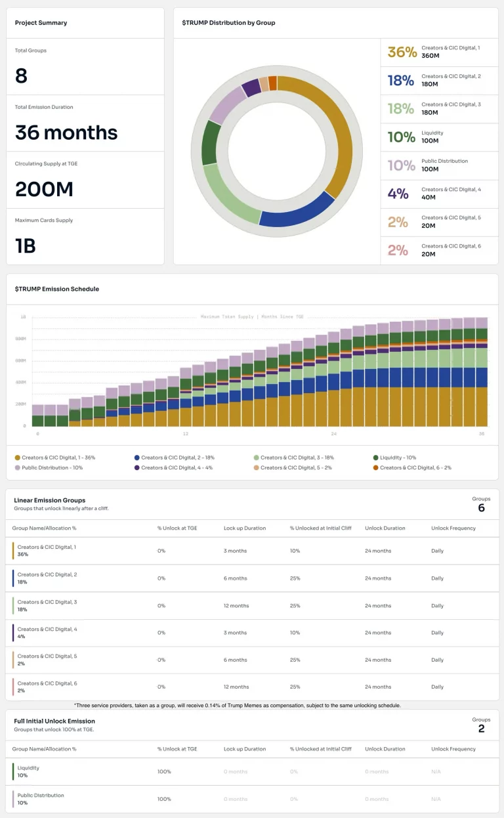Click '% Unlock at TGE' header in Linear Emission table
Viewport: 504px width, 818px height.
pyautogui.click(x=177, y=528)
